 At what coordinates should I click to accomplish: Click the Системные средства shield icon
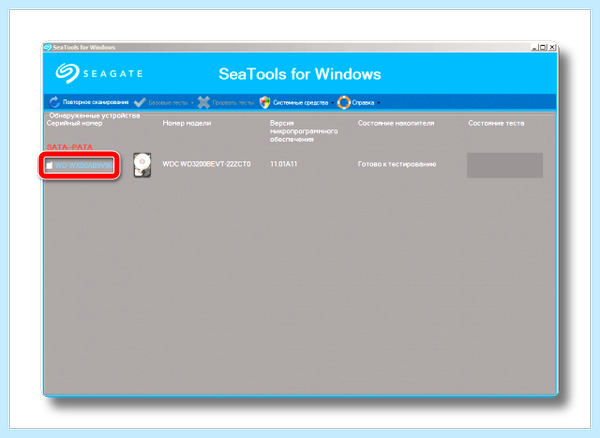[265, 102]
